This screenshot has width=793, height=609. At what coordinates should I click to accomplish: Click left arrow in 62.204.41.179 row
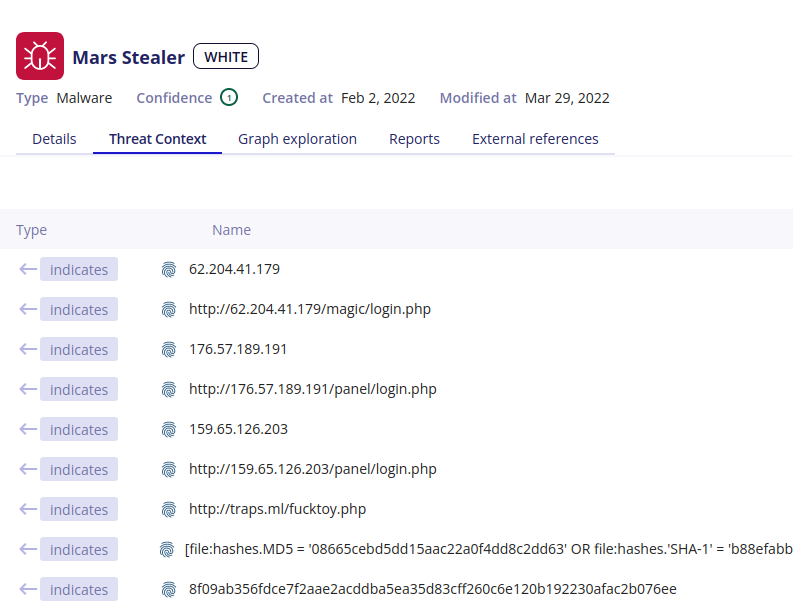pyautogui.click(x=28, y=269)
